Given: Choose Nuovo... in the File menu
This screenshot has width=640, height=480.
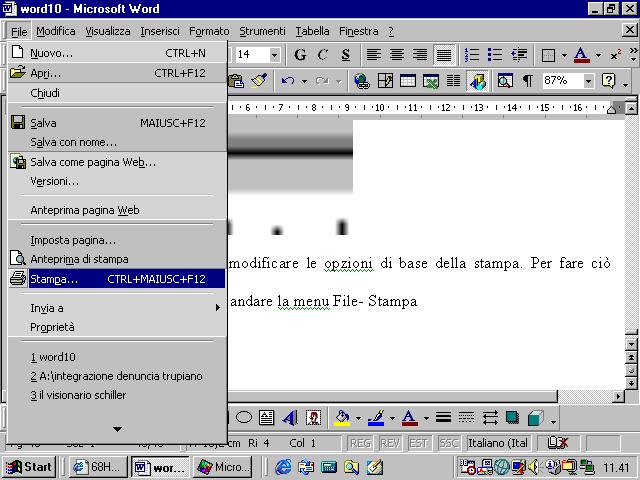Looking at the screenshot, I should pos(117,53).
